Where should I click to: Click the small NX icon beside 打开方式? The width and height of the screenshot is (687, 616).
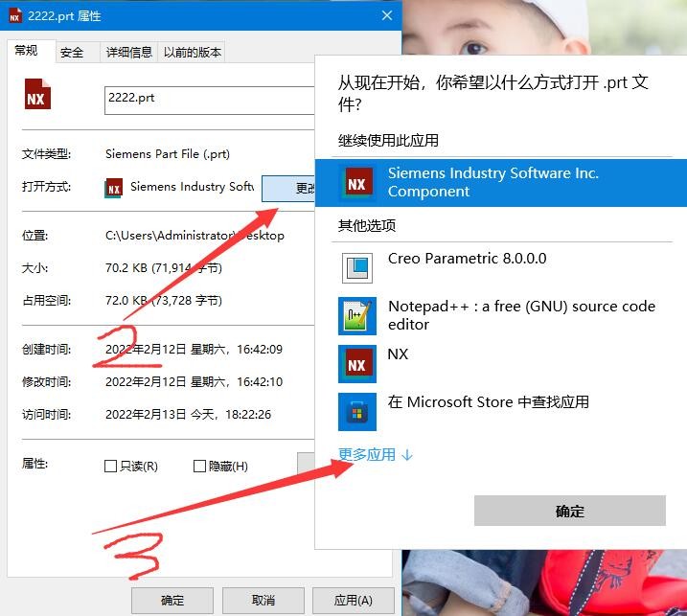click(x=114, y=188)
